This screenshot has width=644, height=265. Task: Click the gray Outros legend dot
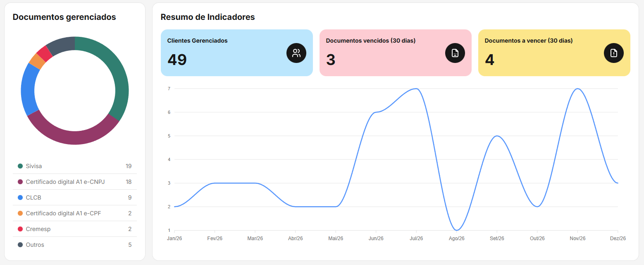click(x=20, y=245)
